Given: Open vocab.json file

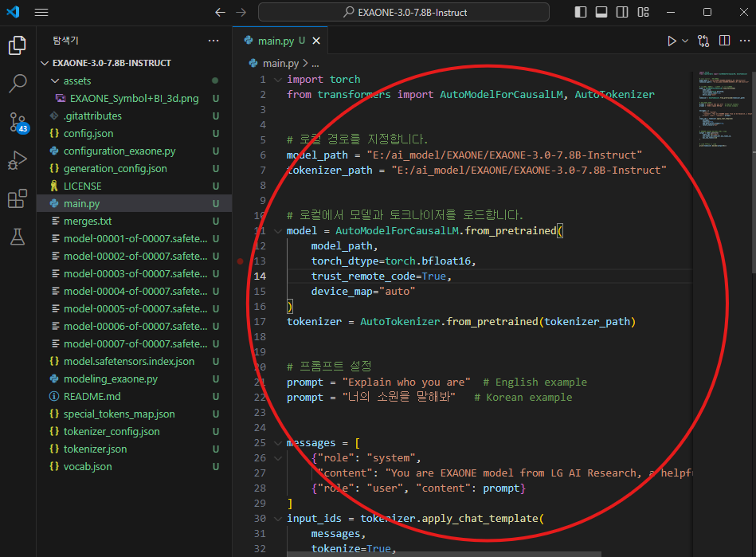Looking at the screenshot, I should click(134, 467).
